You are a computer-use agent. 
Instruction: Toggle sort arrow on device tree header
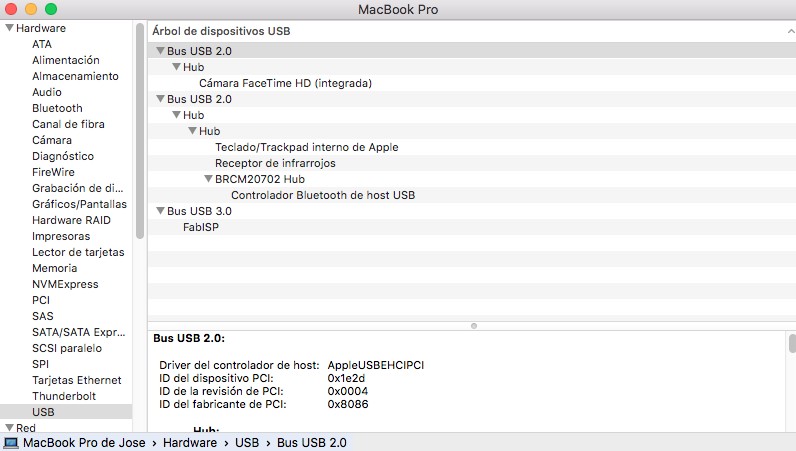791,31
